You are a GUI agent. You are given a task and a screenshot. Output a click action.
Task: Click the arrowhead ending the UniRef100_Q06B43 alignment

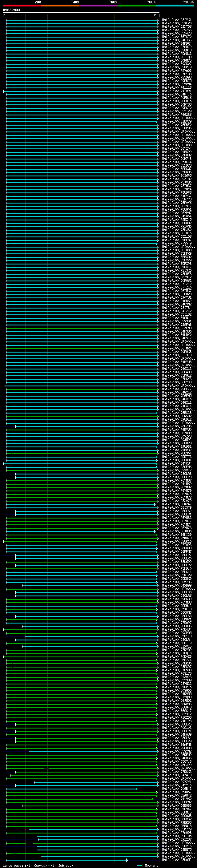tap(136, 789)
